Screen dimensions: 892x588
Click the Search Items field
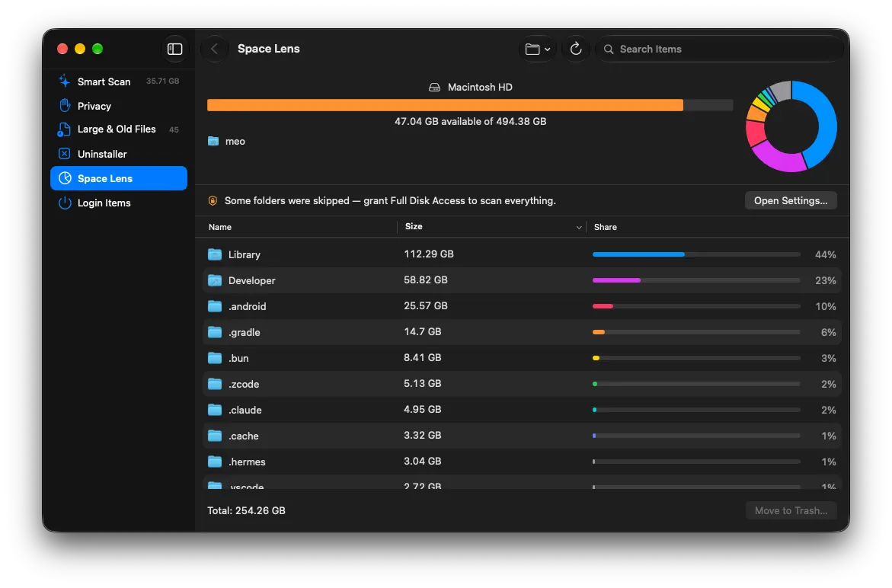point(719,49)
